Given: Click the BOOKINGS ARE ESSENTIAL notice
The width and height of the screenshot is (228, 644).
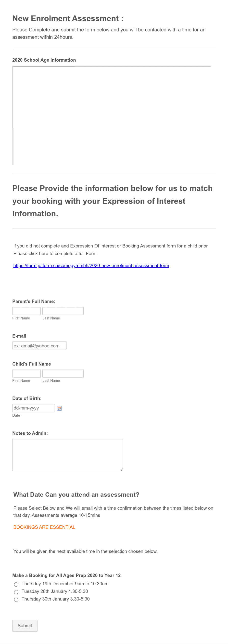Looking at the screenshot, I should coord(44,527).
